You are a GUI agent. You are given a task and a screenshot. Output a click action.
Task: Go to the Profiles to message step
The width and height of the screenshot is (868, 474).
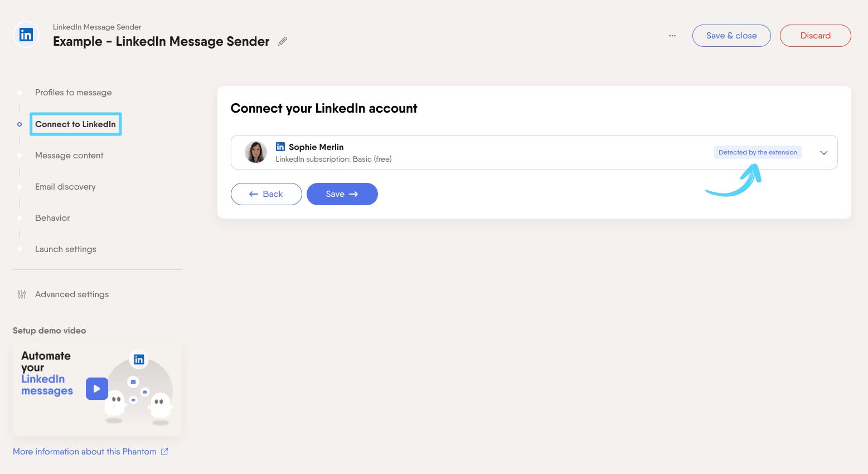click(x=74, y=93)
